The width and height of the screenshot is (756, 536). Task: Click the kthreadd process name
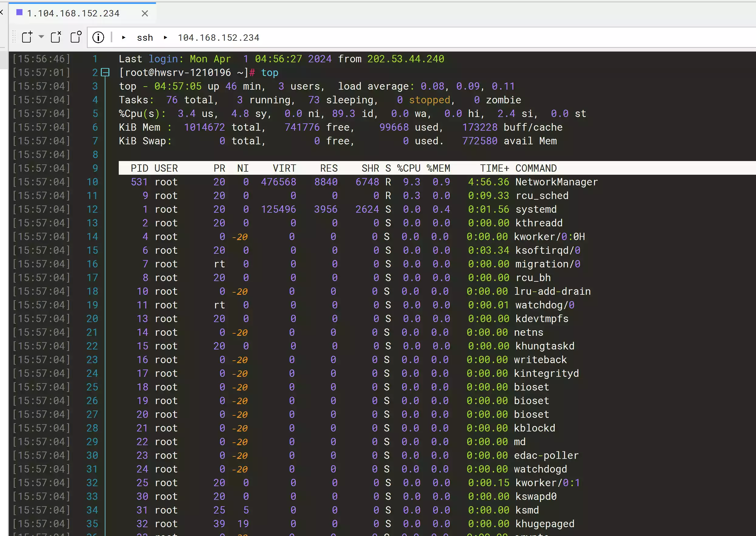coord(539,223)
